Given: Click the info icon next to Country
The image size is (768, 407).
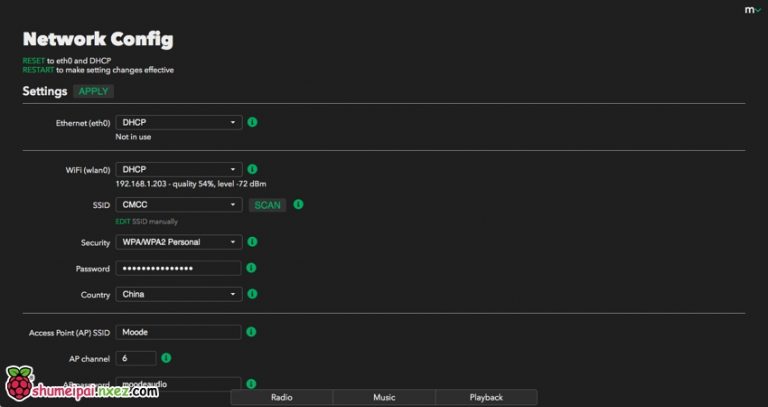Looking at the screenshot, I should click(252, 294).
